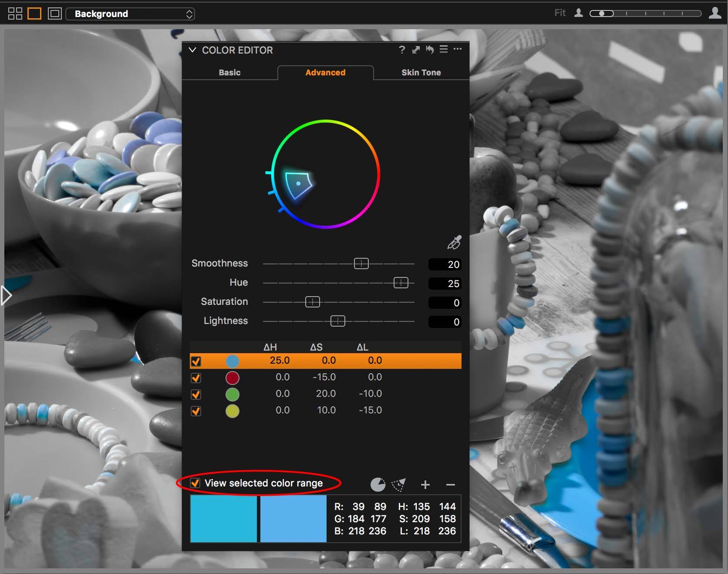This screenshot has height=574, width=728.
Task: Click the Saturation value field
Action: click(x=445, y=303)
